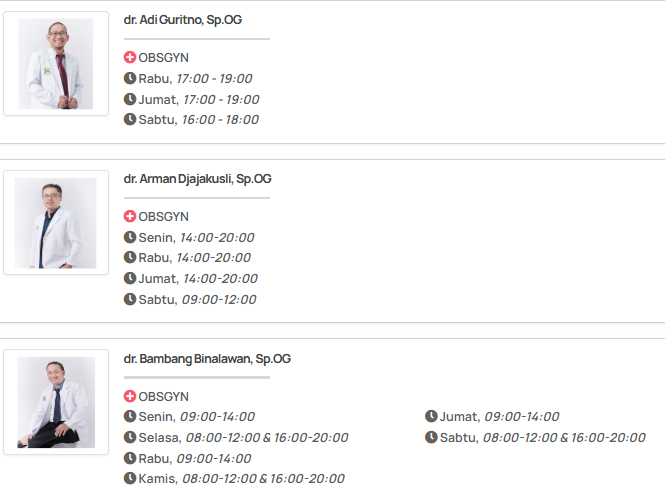Click the clock icon beside Rabu 17:00 - 19:00

click(130, 78)
